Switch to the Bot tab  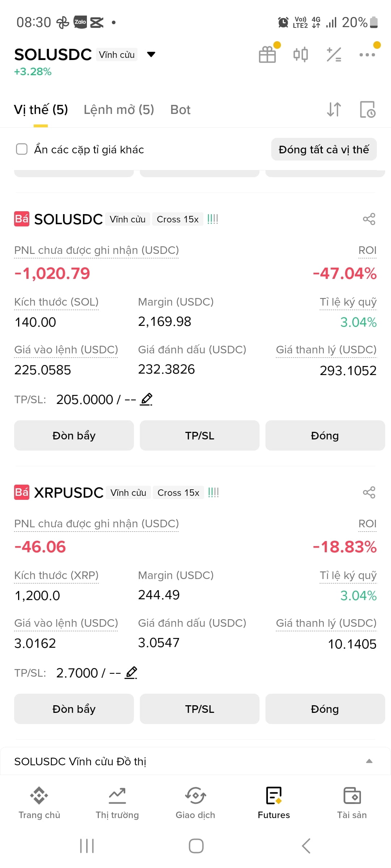180,110
